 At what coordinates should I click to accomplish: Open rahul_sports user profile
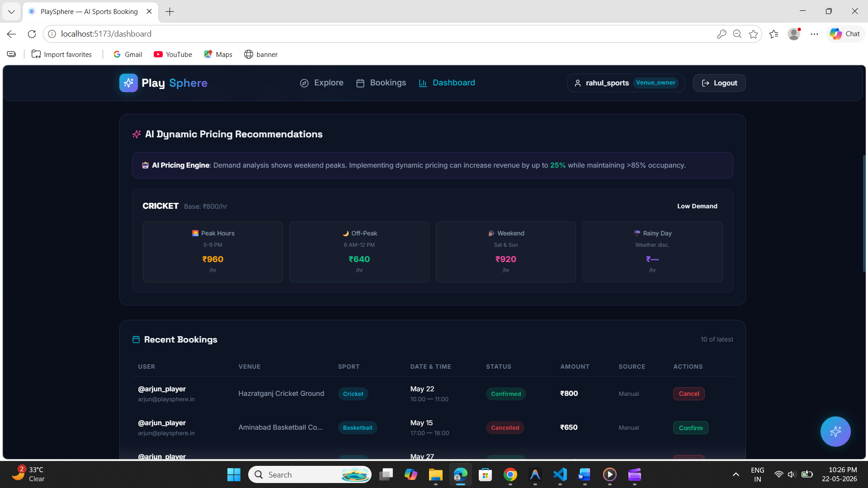pyautogui.click(x=626, y=83)
